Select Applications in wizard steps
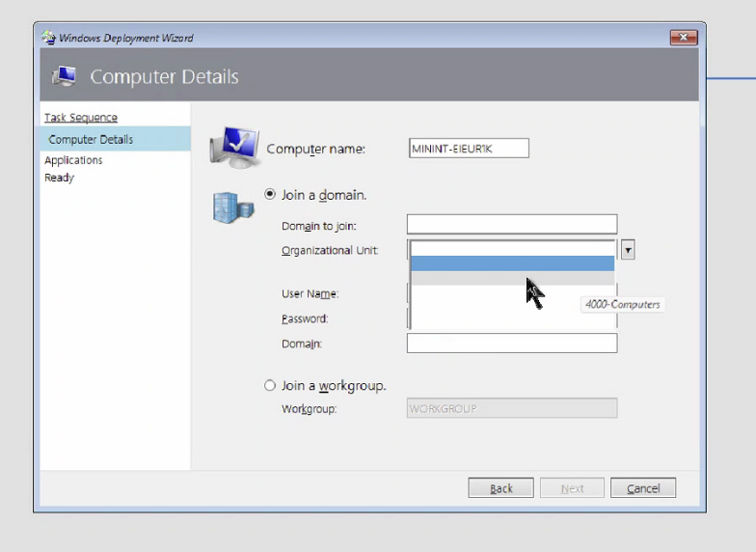The image size is (756, 552). tap(73, 160)
